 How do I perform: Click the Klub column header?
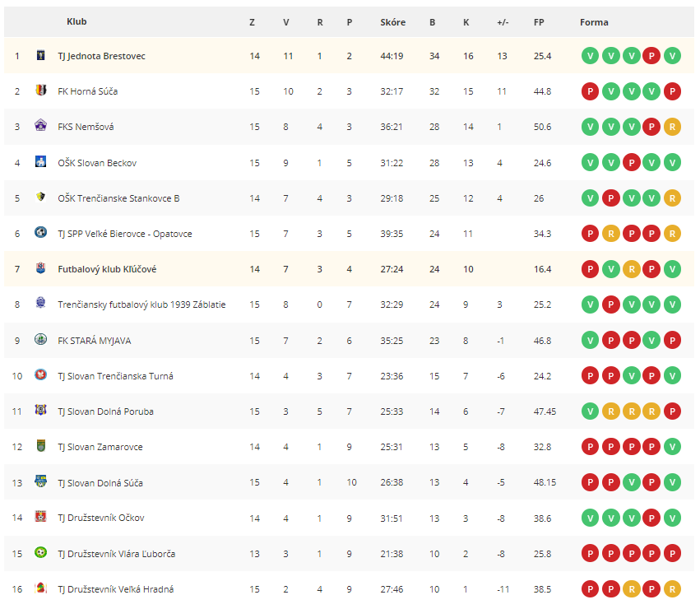pyautogui.click(x=76, y=21)
